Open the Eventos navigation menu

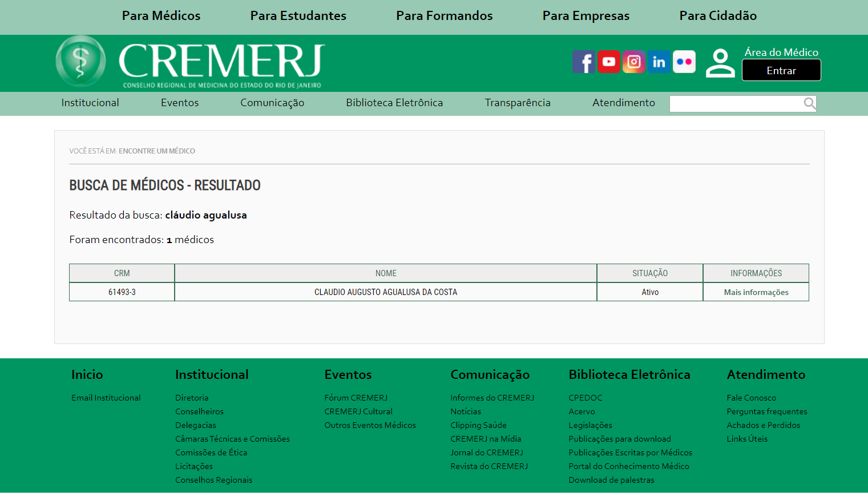click(180, 103)
